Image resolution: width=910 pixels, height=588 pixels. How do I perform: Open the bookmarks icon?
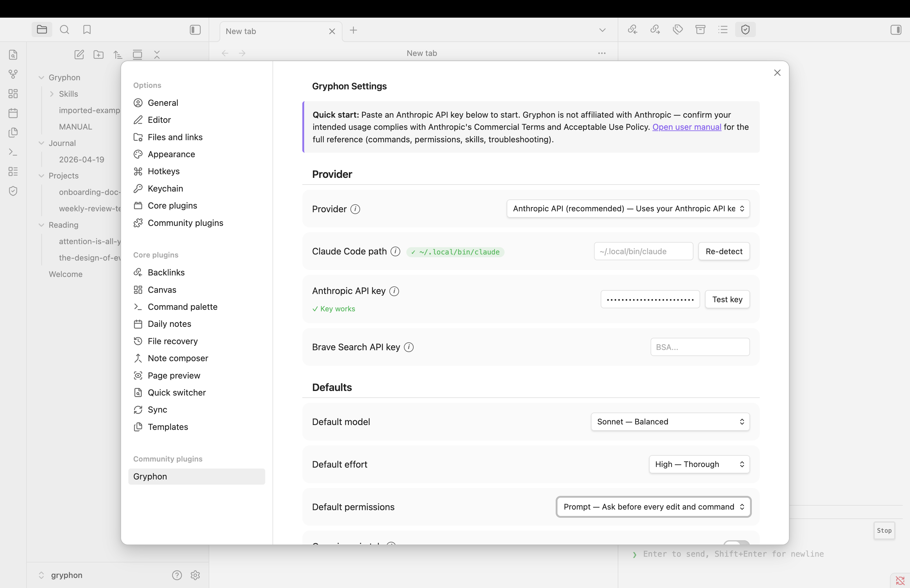87,29
